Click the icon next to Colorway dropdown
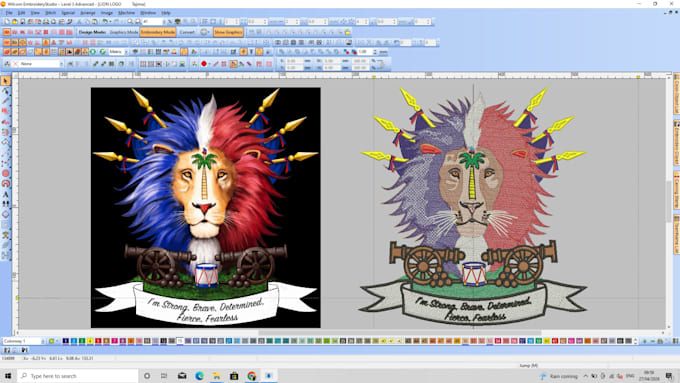Viewport: 680px width, 383px height. tap(51, 341)
